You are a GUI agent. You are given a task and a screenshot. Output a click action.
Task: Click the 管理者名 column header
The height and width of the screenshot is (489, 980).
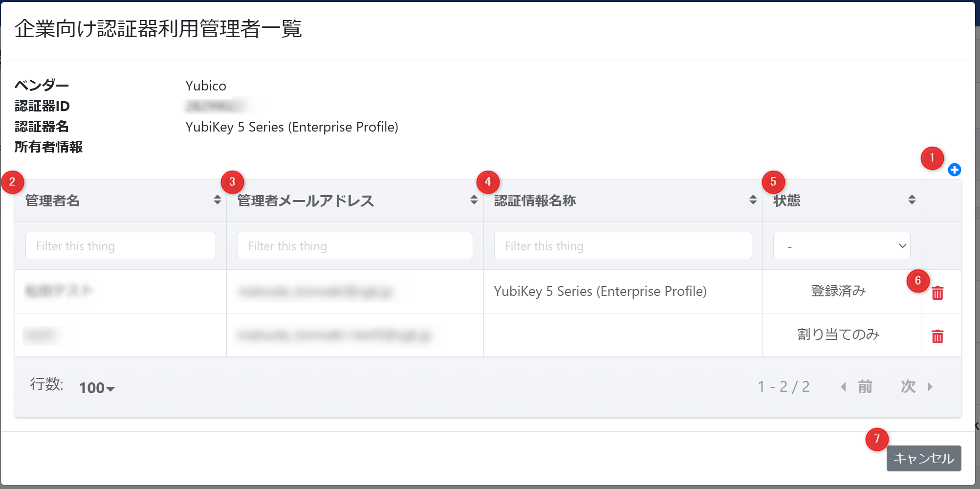pyautogui.click(x=121, y=200)
